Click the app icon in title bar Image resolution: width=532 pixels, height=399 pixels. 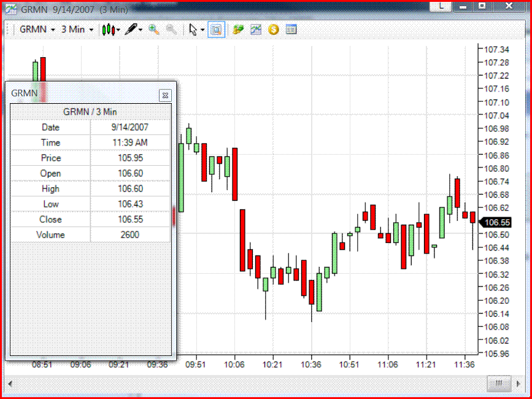tap(11, 9)
